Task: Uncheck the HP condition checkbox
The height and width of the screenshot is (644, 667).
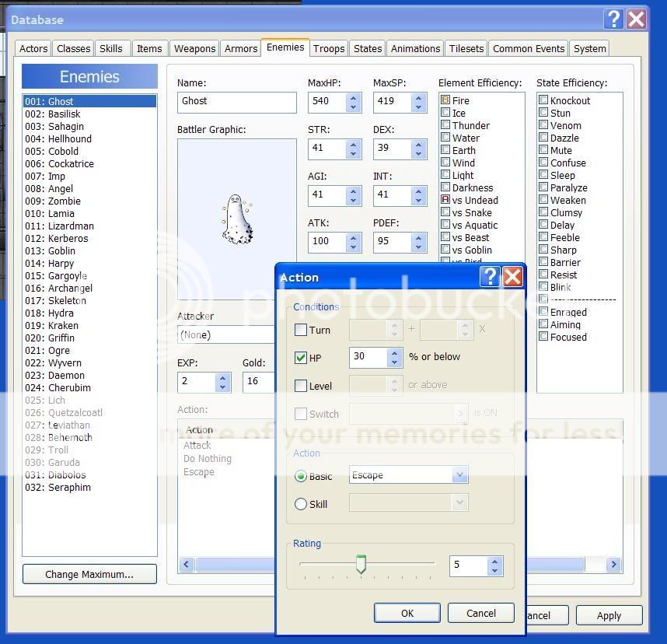Action: [301, 358]
